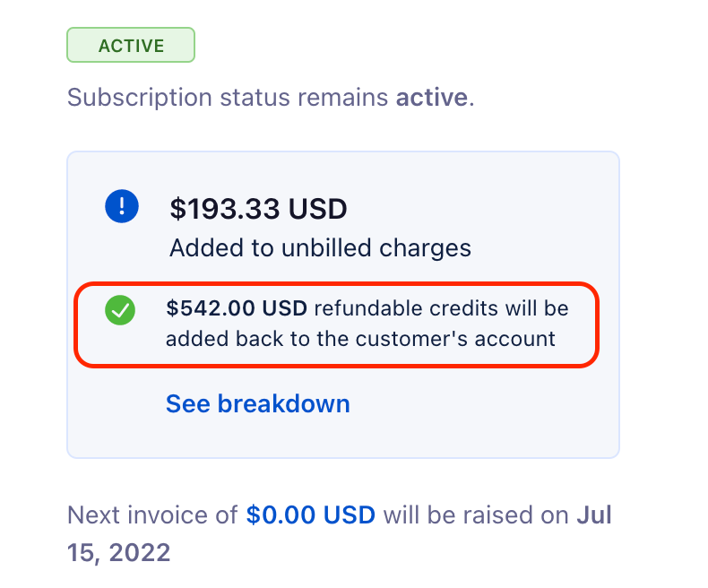Click the word 'Subscription' in status message
Viewport: 708px width, 588px height.
140,98
